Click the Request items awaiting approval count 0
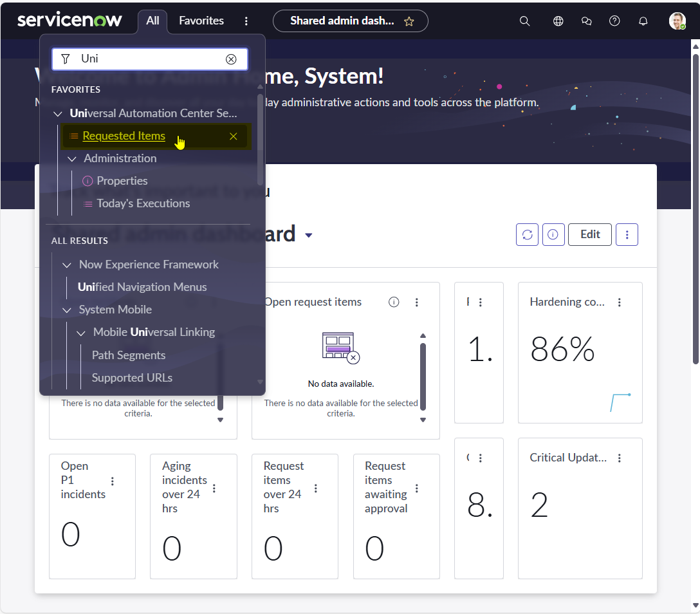This screenshot has height=614, width=700. [374, 549]
